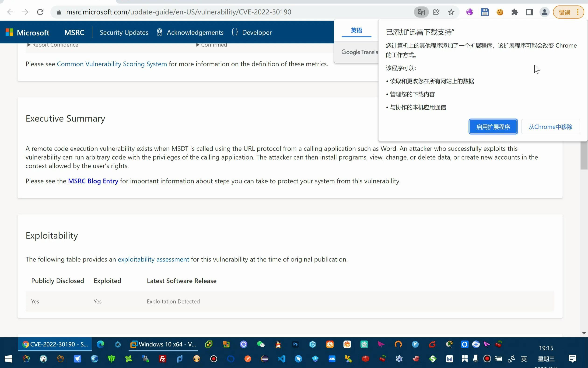Click the 19:15 taskbar clock

tap(546, 348)
